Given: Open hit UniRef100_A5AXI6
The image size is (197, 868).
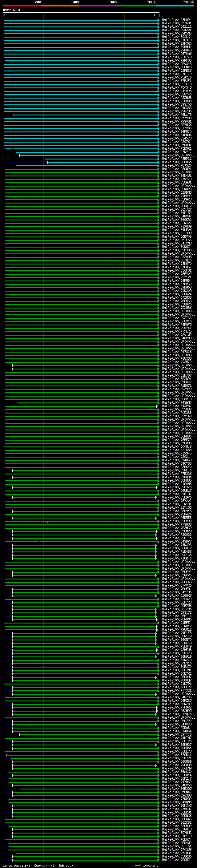Looking at the screenshot, I should point(176,78).
